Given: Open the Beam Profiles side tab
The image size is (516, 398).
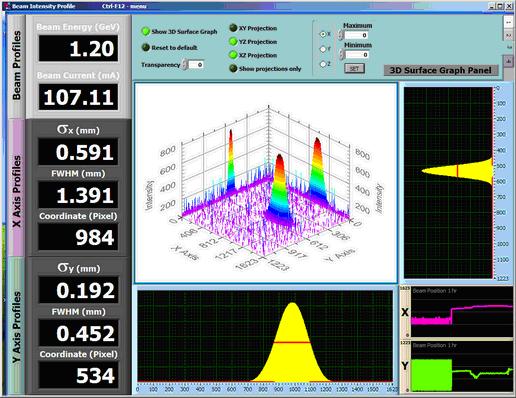Looking at the screenshot, I should click(x=16, y=66).
